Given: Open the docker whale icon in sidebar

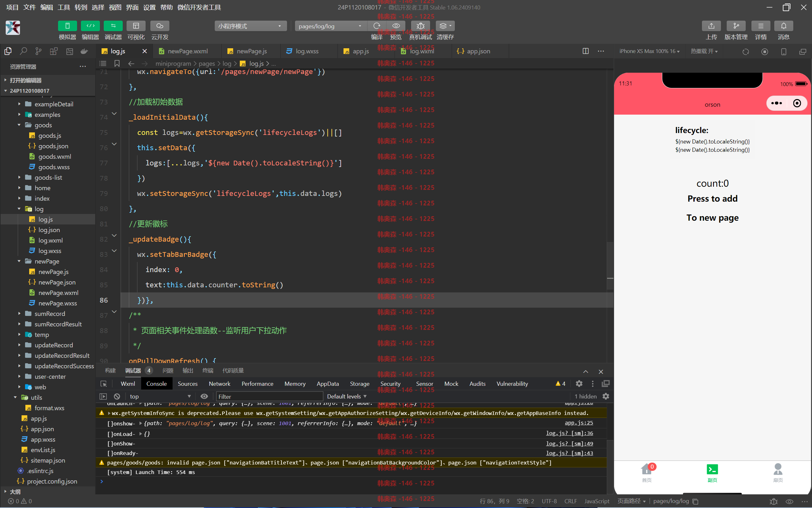Looking at the screenshot, I should pyautogui.click(x=84, y=51).
